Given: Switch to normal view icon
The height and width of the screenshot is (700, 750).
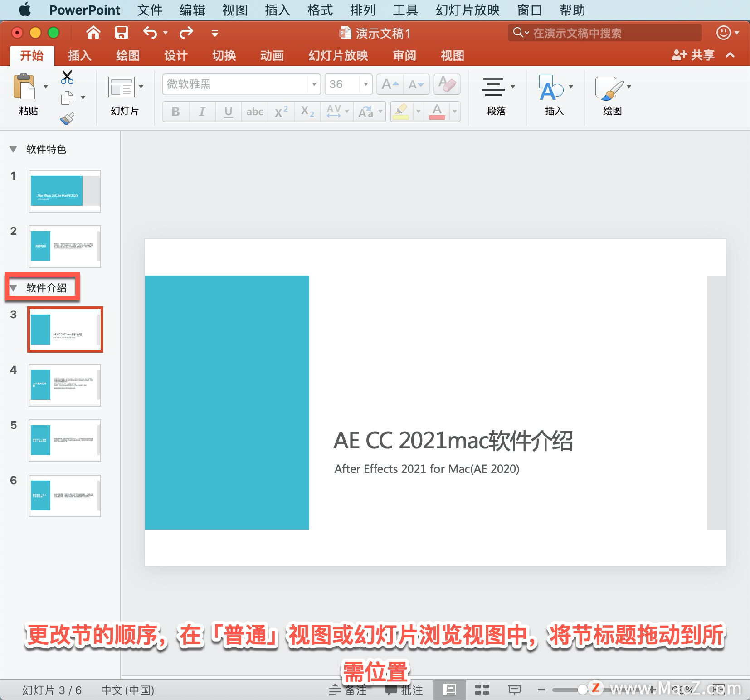Looking at the screenshot, I should click(449, 690).
